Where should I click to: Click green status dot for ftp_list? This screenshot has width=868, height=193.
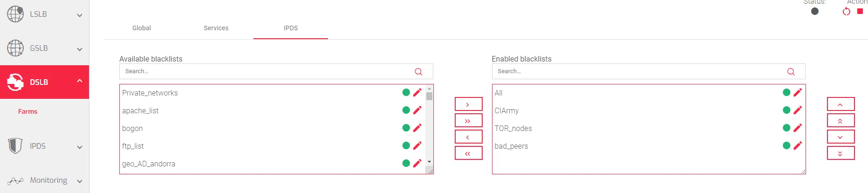tap(406, 145)
